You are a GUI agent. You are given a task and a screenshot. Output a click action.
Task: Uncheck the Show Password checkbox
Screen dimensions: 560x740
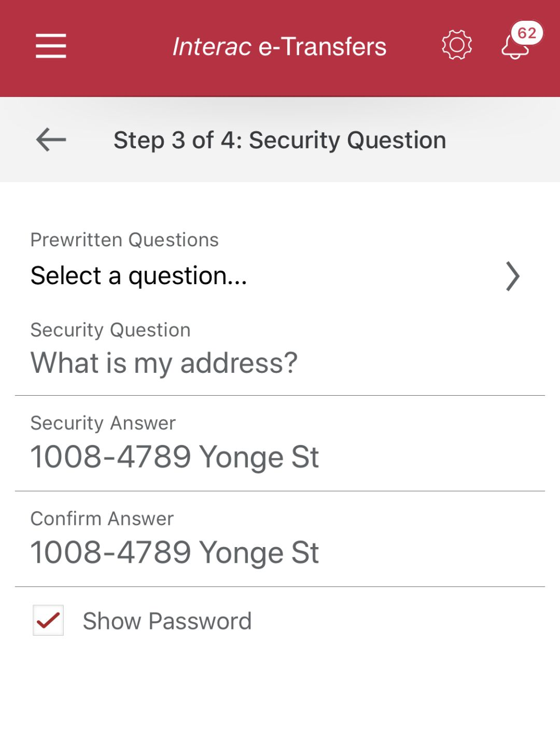[48, 620]
